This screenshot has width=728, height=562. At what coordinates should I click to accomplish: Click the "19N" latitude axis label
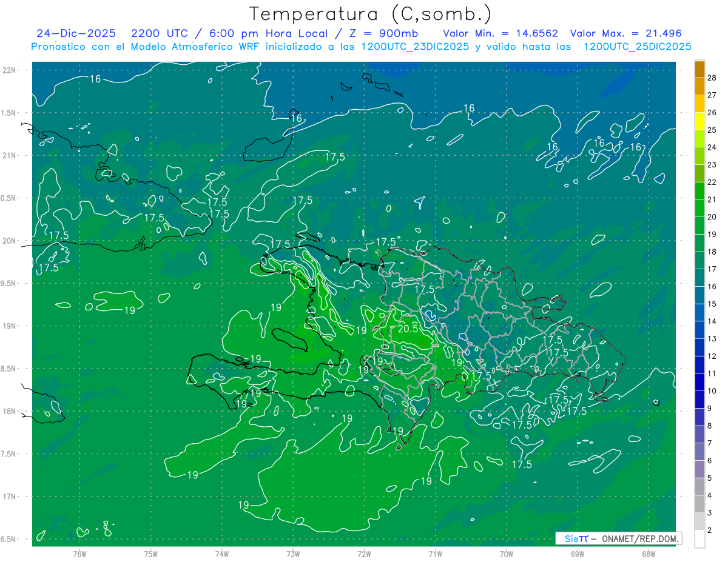pyautogui.click(x=10, y=326)
